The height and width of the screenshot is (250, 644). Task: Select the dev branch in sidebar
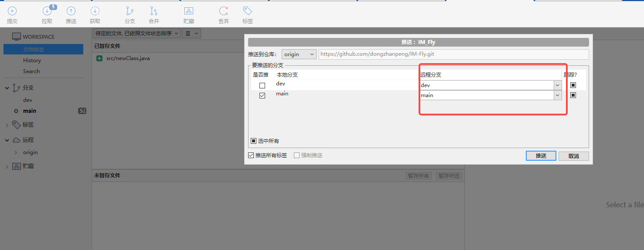pyautogui.click(x=28, y=100)
